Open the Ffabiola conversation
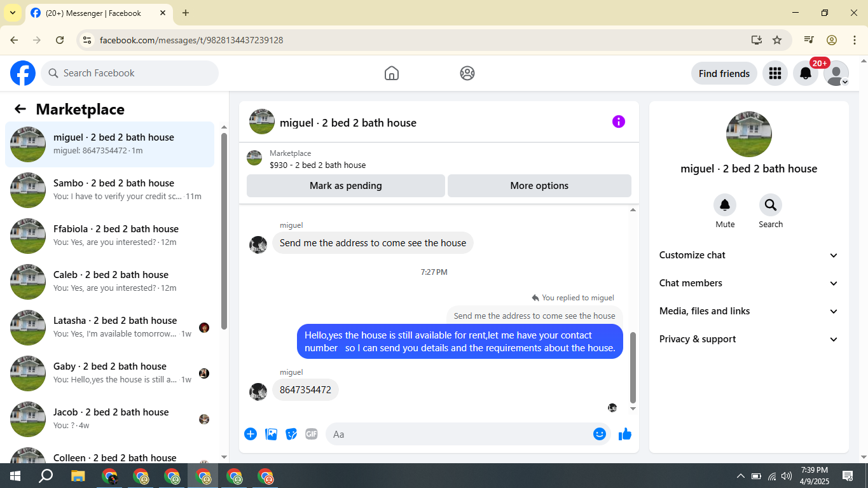This screenshot has width=868, height=488. 110,236
